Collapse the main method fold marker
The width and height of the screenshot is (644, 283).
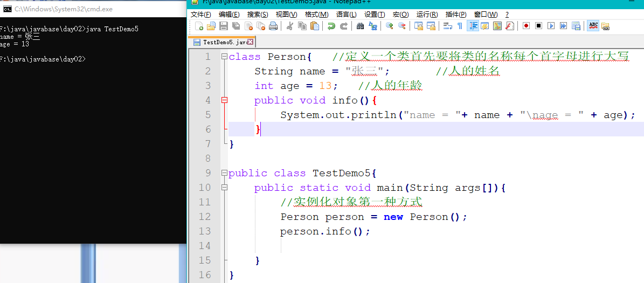224,187
